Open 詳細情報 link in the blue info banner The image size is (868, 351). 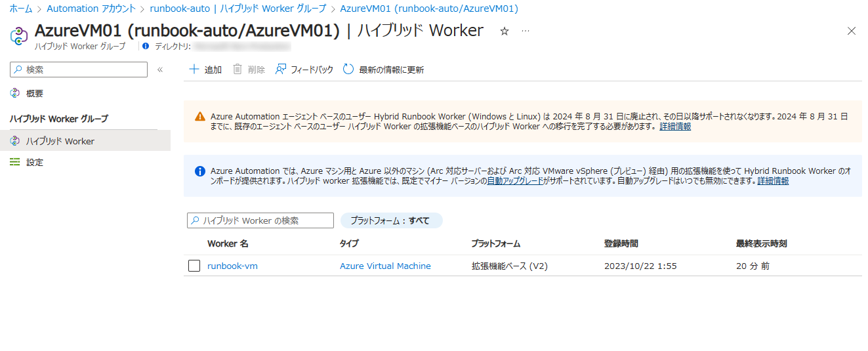[x=773, y=181]
